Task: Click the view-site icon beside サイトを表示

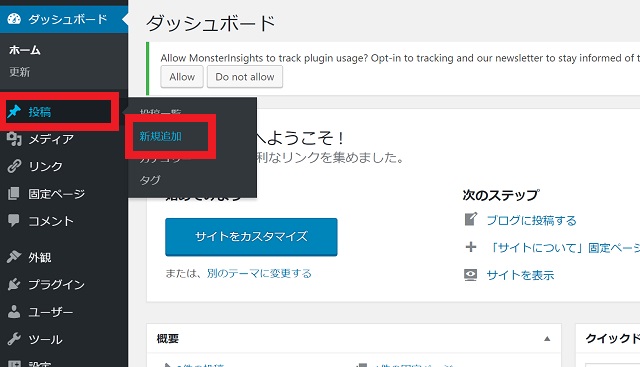Action: pos(471,275)
